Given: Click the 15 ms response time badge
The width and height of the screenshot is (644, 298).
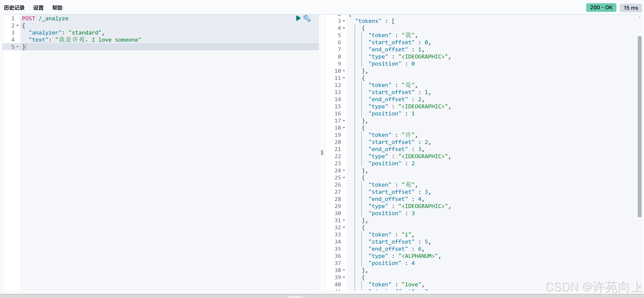Looking at the screenshot, I should tap(630, 8).
